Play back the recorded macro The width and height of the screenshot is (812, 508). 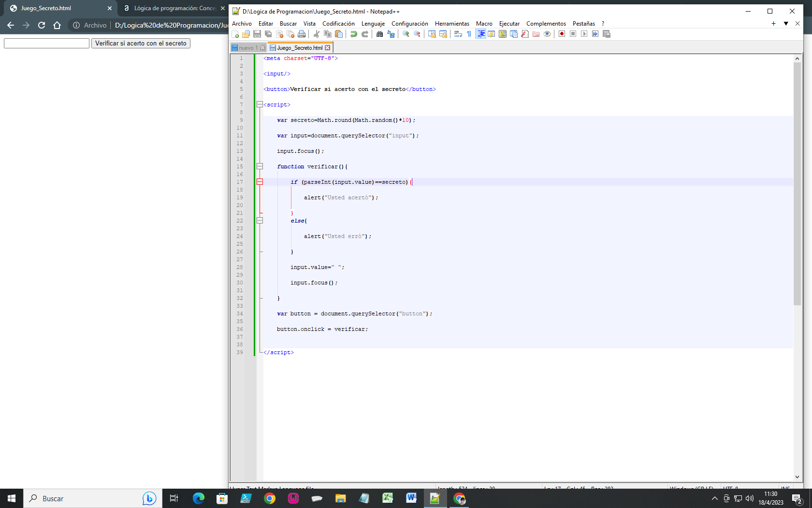pos(584,34)
